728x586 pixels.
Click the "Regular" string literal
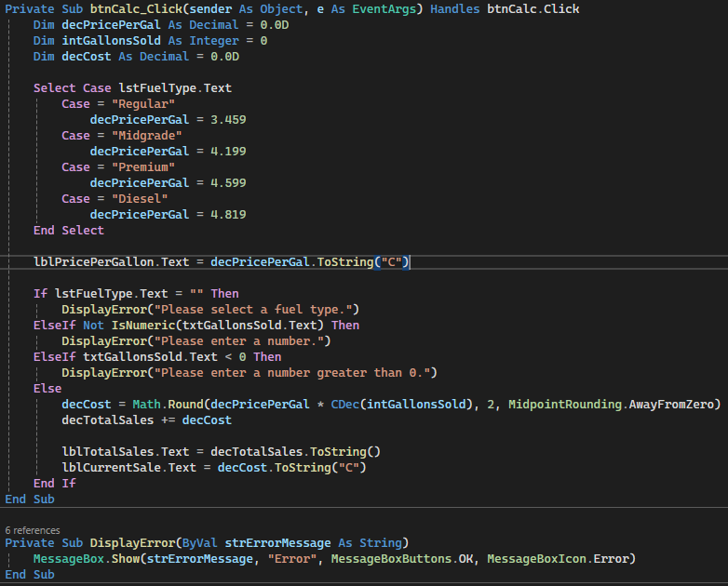(143, 104)
